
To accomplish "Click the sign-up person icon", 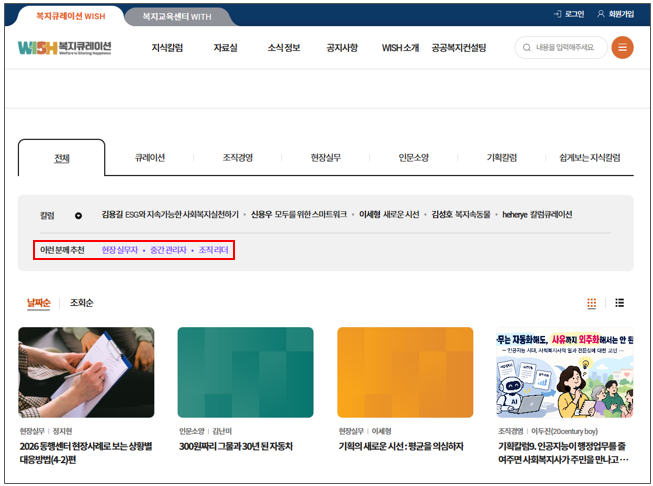I will [601, 14].
